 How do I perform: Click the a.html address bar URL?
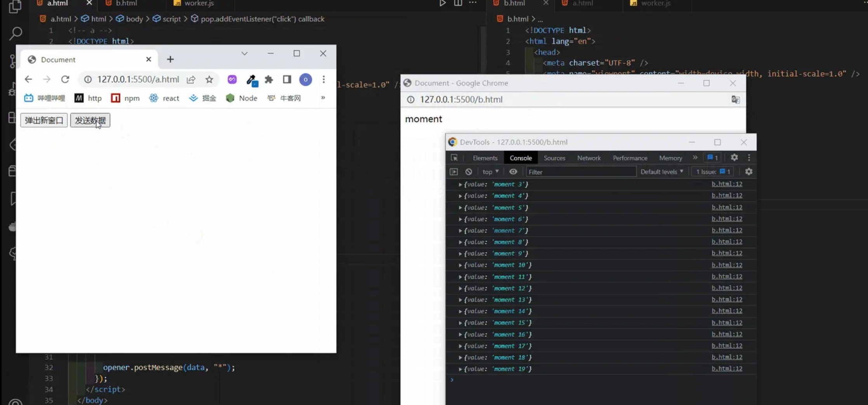(x=138, y=80)
